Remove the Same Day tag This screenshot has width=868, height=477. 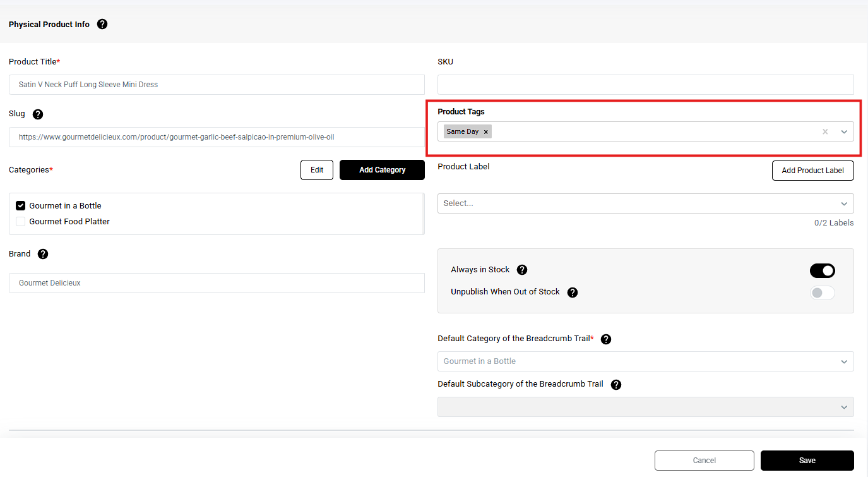[x=486, y=132]
